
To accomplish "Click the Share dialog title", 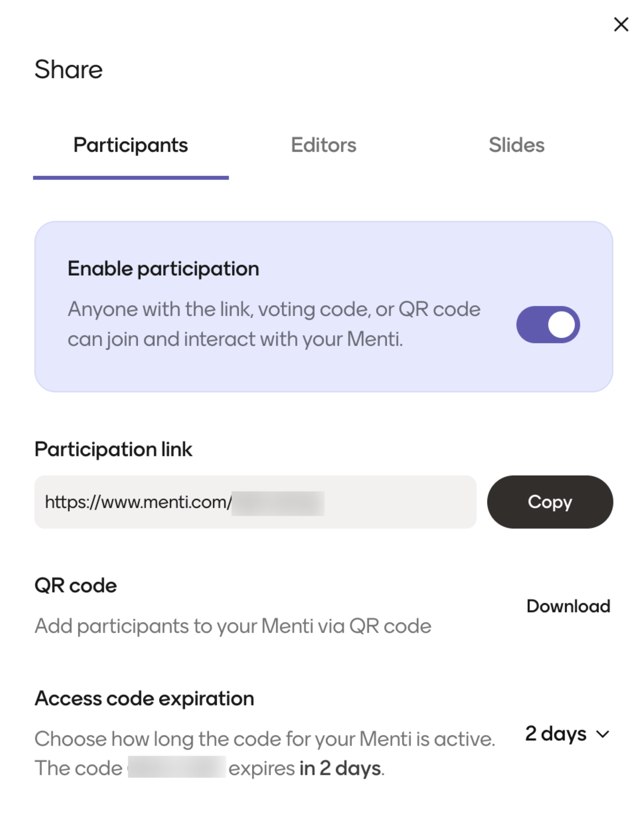I will pos(68,69).
